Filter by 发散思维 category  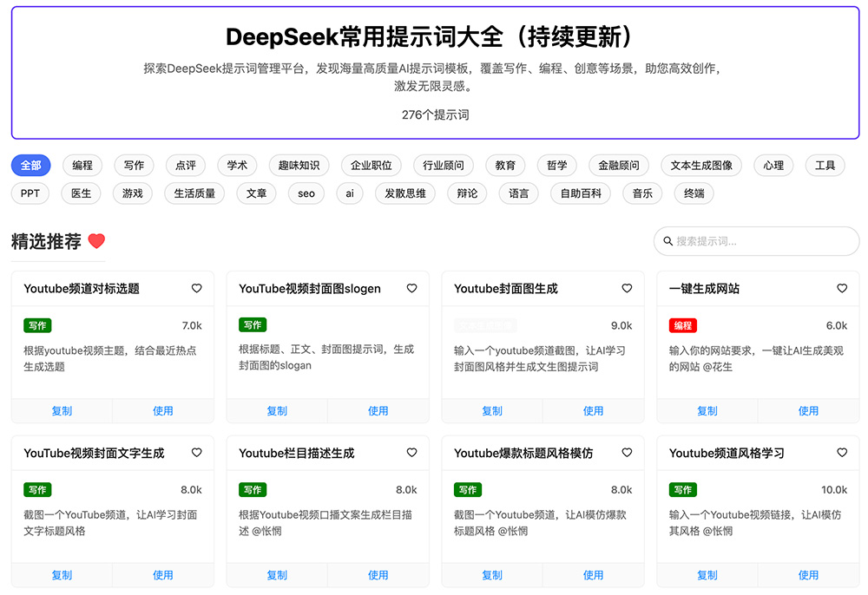click(405, 193)
